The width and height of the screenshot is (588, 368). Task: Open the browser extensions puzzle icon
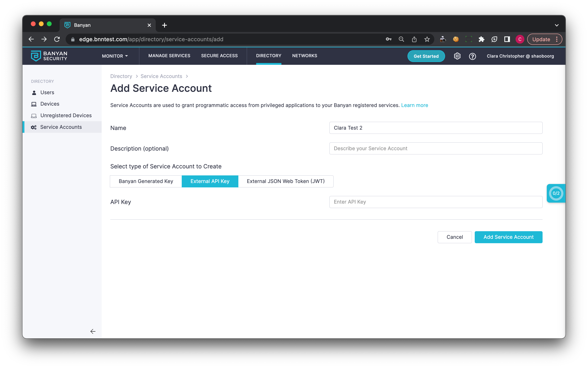coord(481,39)
